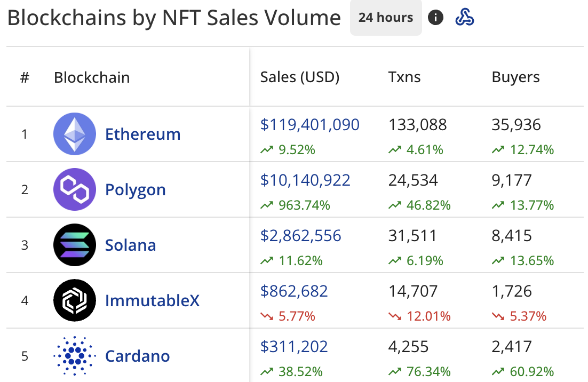Image resolution: width=588 pixels, height=382 pixels.
Task: Open the 24 hours time range selector
Action: (386, 18)
